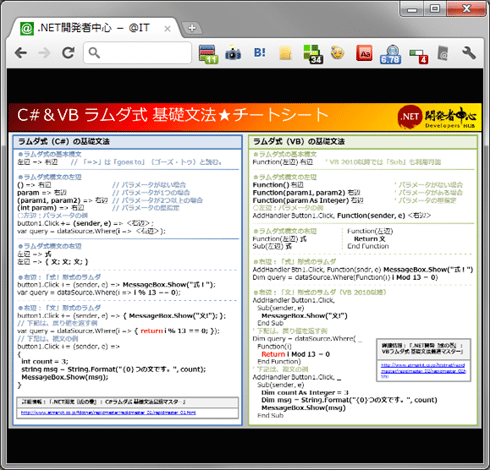
Task: Click the line 'Dim count As Integer = 3'
Action: click(x=305, y=393)
